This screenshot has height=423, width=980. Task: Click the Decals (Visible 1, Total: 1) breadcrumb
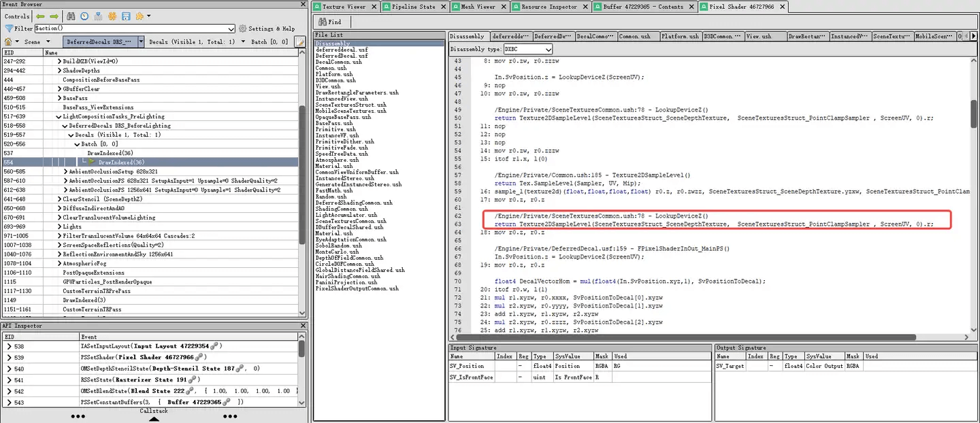192,41
